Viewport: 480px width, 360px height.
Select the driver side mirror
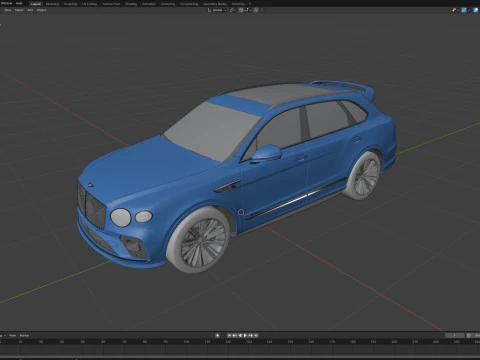point(266,153)
